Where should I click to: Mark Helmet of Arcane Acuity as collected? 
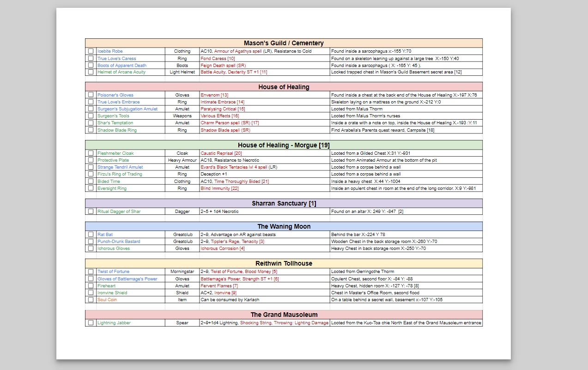91,72
